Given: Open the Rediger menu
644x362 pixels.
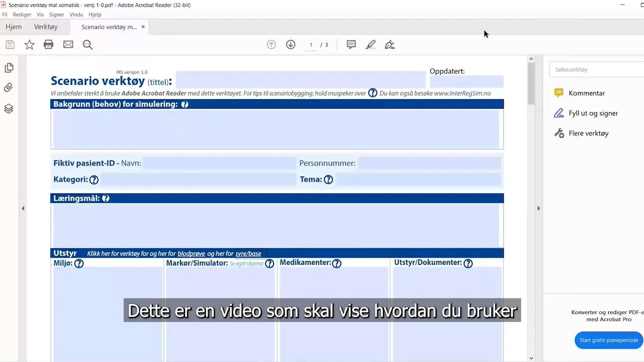Looking at the screenshot, I should tap(22, 14).
